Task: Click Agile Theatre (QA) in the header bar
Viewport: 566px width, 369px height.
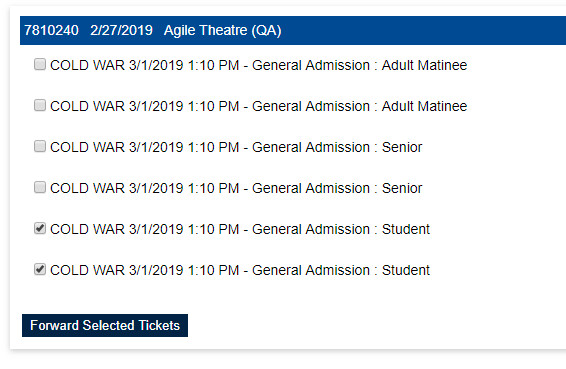Action: pos(222,30)
